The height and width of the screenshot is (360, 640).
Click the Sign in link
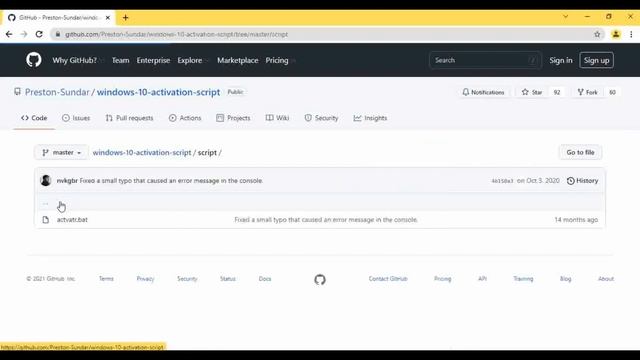[560, 60]
